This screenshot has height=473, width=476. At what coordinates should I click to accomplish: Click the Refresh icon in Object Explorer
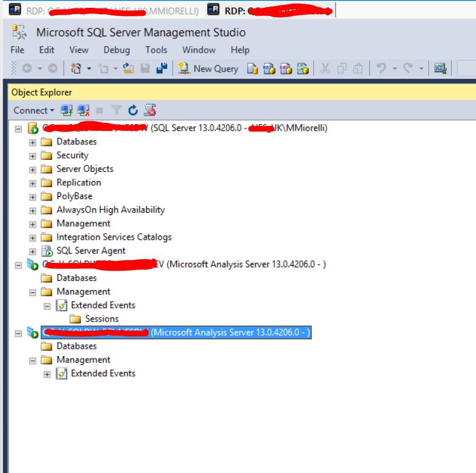(133, 110)
